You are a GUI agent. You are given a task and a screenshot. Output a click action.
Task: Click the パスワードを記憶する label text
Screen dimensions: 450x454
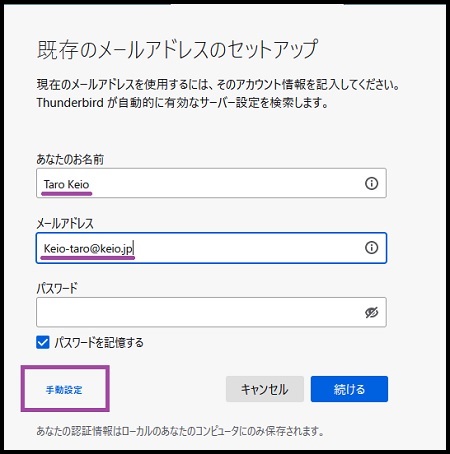pos(99,342)
